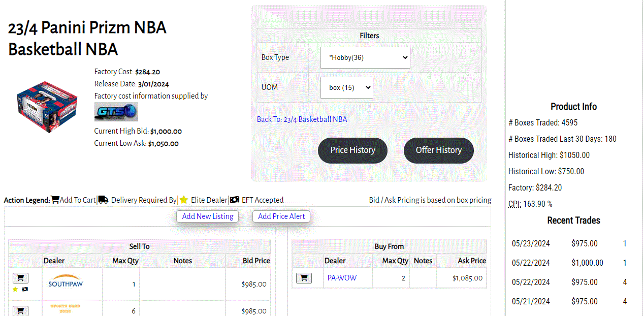Click the Sell To table heading
The width and height of the screenshot is (644, 316).
coord(139,246)
